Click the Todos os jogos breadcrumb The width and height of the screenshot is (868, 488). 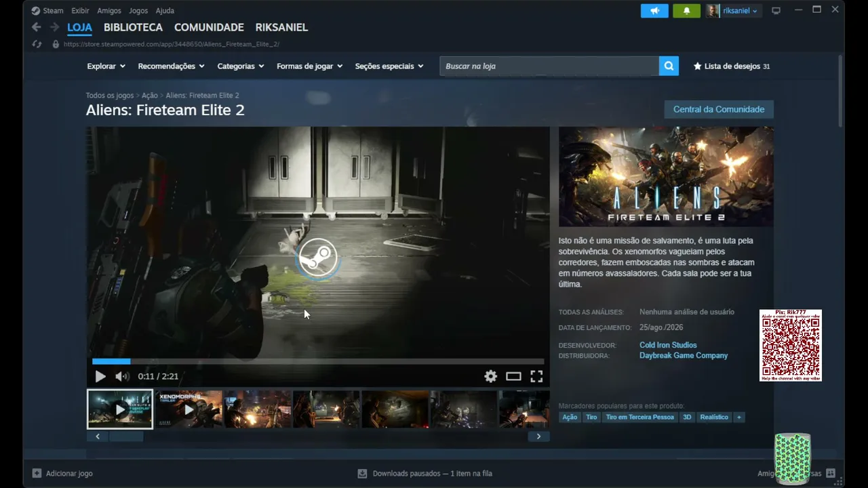pos(110,96)
